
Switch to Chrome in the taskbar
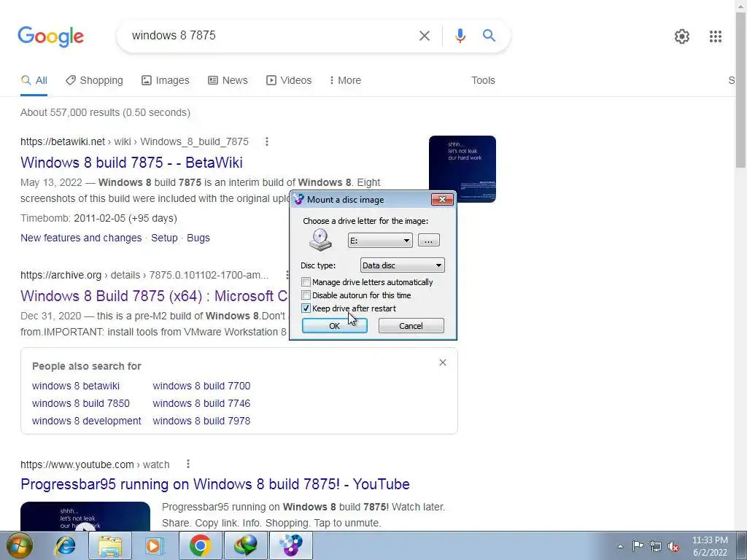200,545
